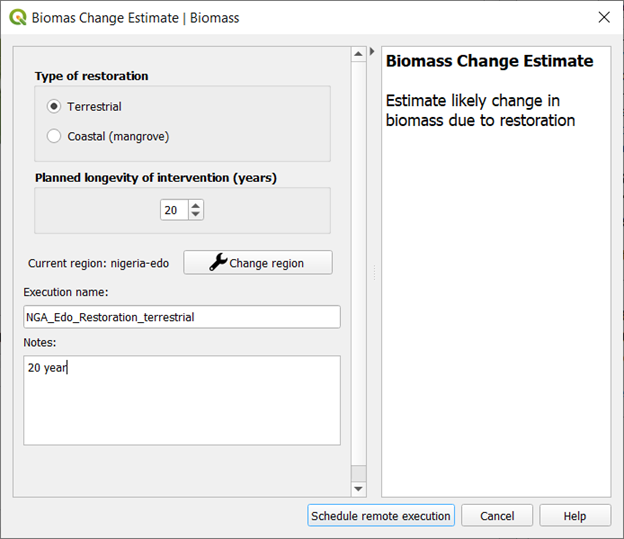Click the scrollbar down arrow
The image size is (624, 539).
359,489
